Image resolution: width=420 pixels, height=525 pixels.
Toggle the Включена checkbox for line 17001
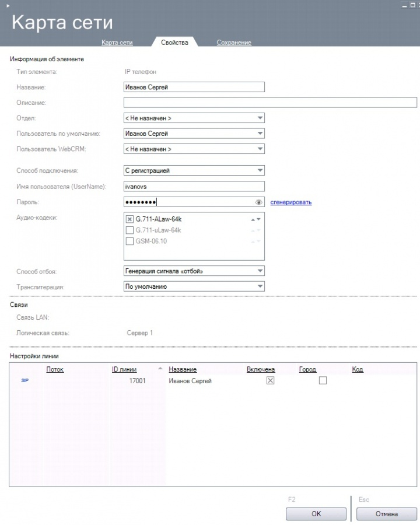270,380
